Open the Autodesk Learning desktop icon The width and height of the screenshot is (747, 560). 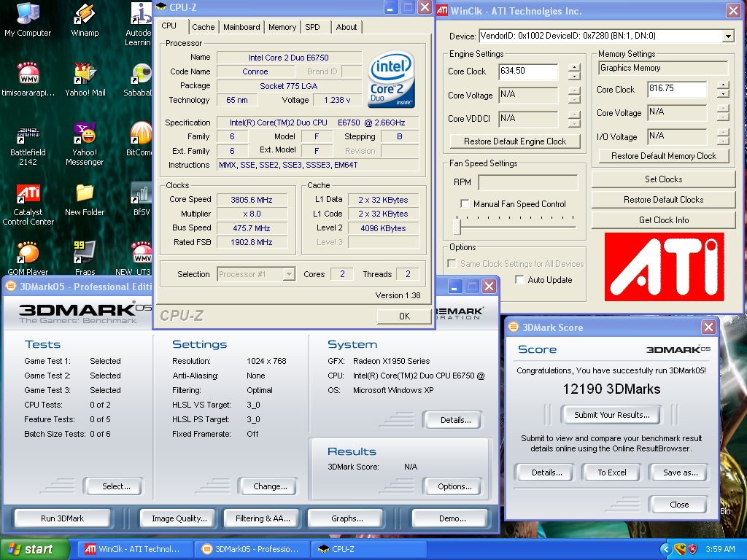pyautogui.click(x=139, y=24)
